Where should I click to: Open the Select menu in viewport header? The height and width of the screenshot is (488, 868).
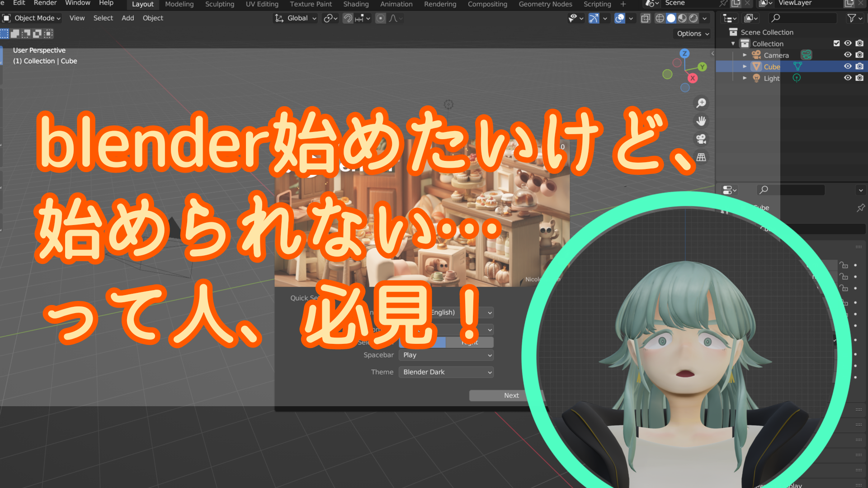click(103, 18)
